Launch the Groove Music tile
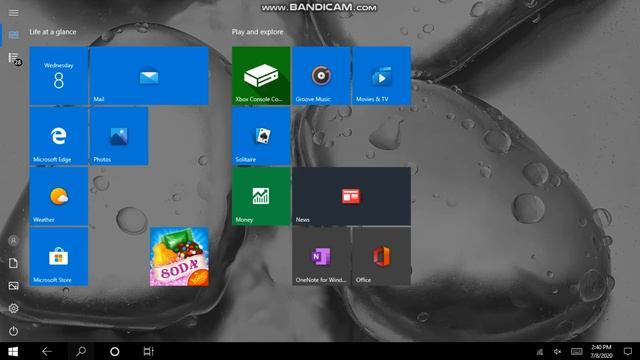This screenshot has height=360, width=640. (321, 76)
